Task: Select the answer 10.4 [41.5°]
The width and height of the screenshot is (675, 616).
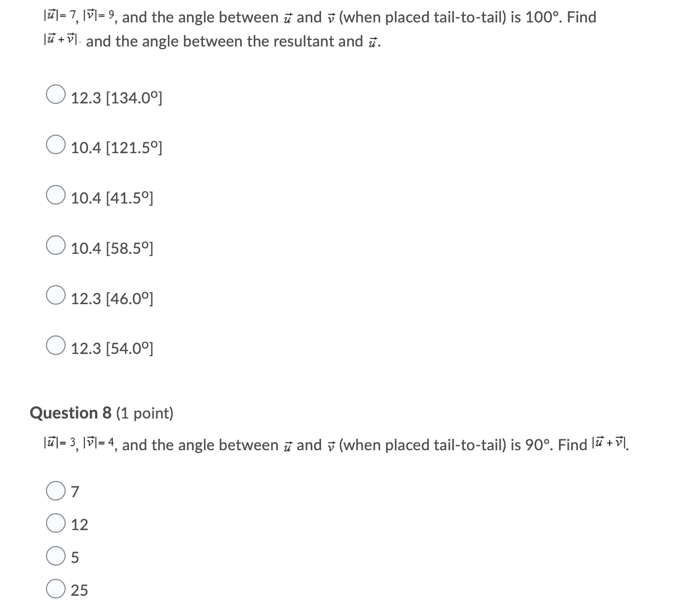Action: point(55,195)
